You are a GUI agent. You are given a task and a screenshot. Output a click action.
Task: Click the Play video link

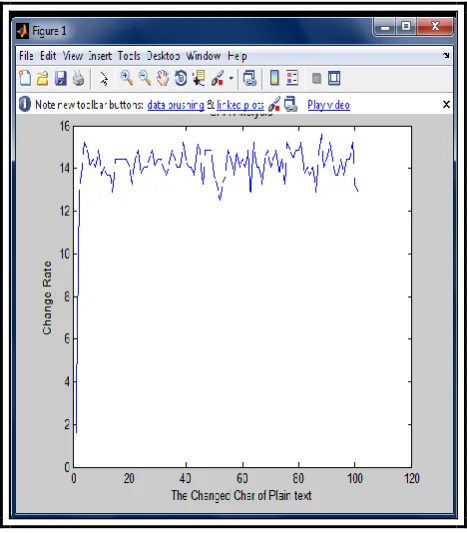(x=329, y=105)
